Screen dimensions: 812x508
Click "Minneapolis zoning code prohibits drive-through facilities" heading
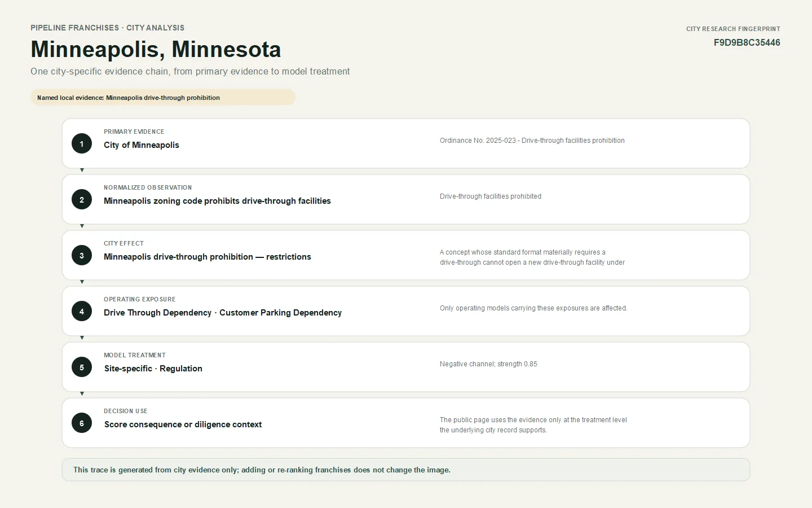point(217,201)
